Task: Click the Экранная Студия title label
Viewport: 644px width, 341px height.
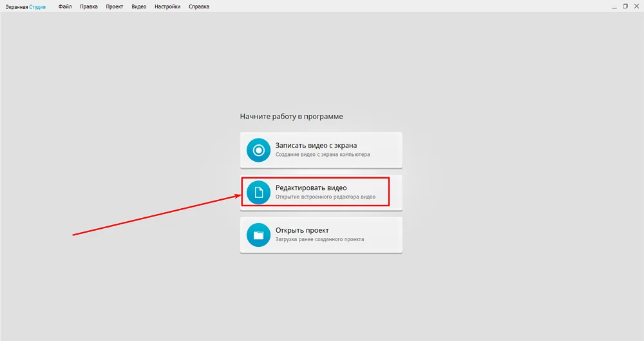Action: pos(26,7)
